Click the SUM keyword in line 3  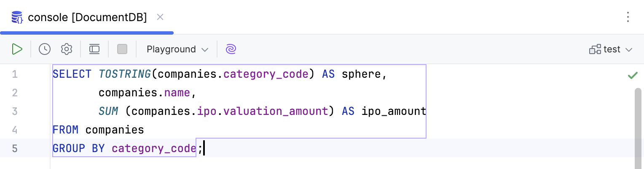pyautogui.click(x=108, y=112)
